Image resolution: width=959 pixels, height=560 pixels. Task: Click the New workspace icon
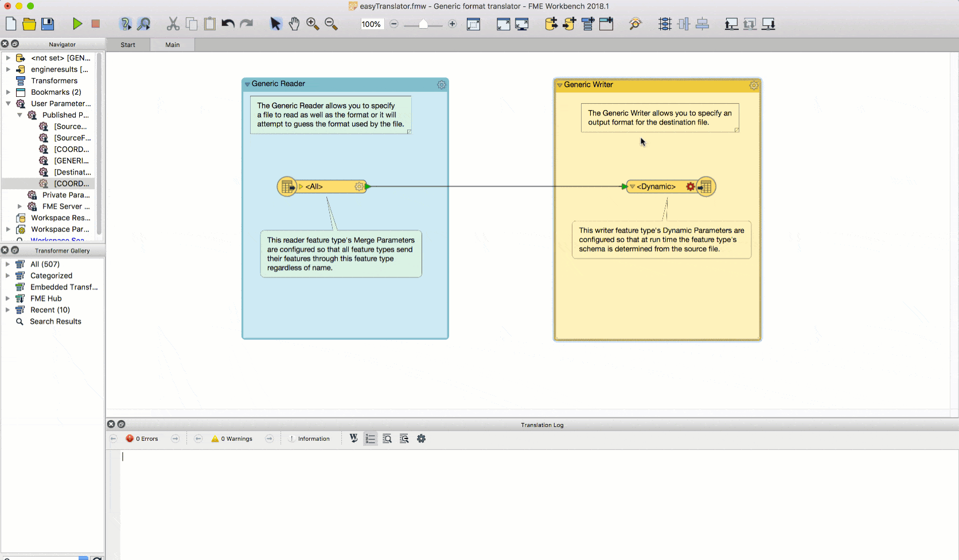coord(11,24)
